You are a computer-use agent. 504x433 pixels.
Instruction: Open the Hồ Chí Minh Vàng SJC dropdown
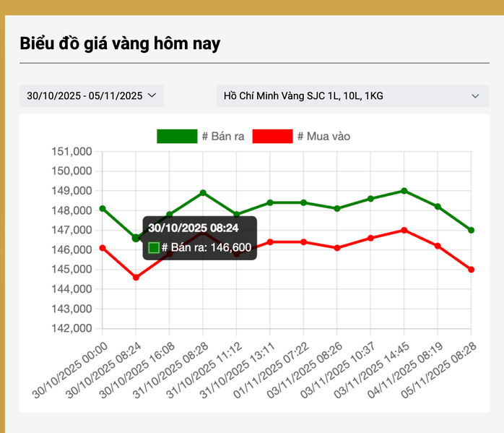click(x=352, y=96)
